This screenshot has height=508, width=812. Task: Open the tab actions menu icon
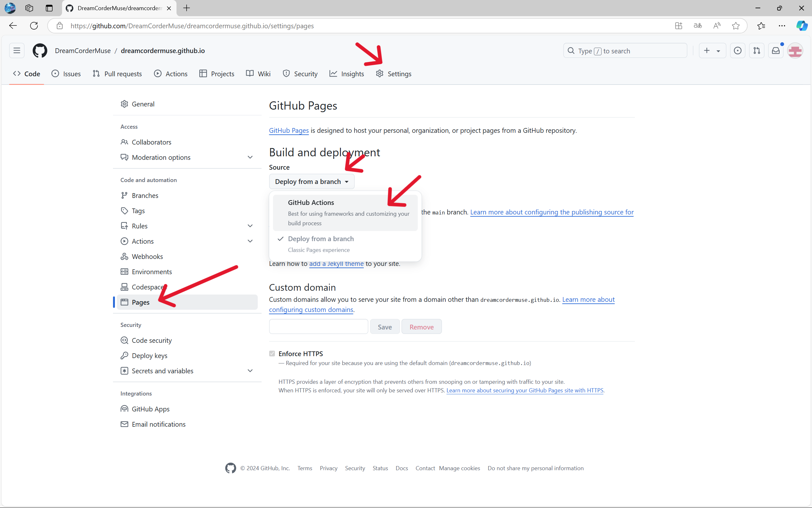[x=49, y=8]
